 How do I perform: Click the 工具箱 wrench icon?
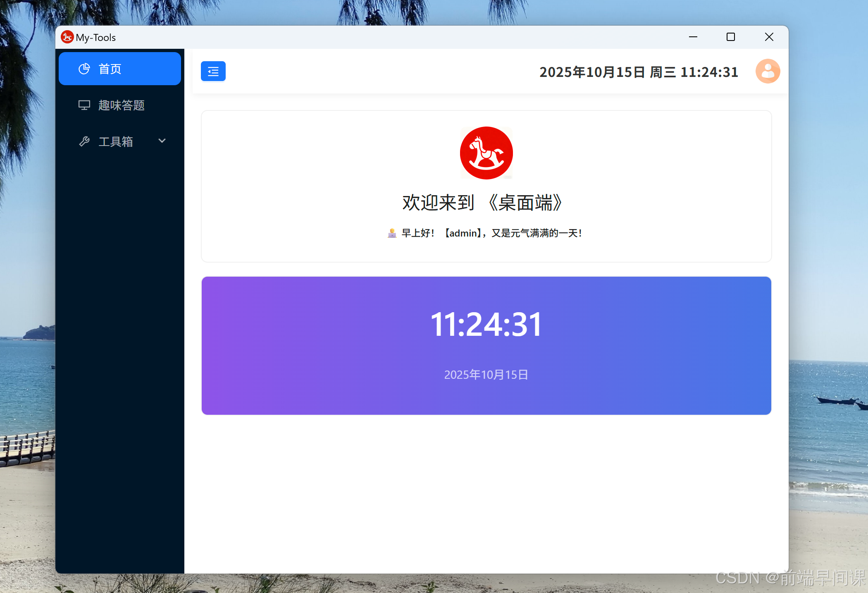84,141
